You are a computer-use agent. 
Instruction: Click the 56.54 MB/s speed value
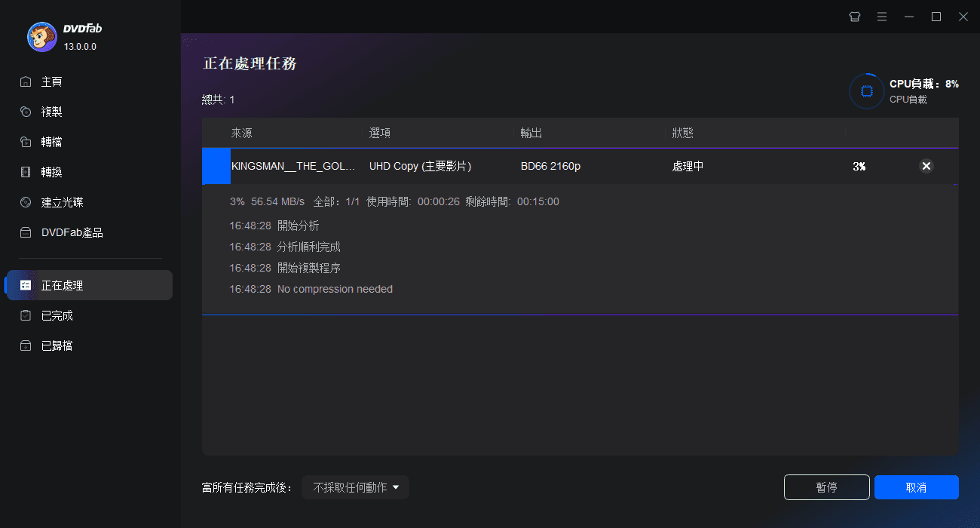coord(277,201)
